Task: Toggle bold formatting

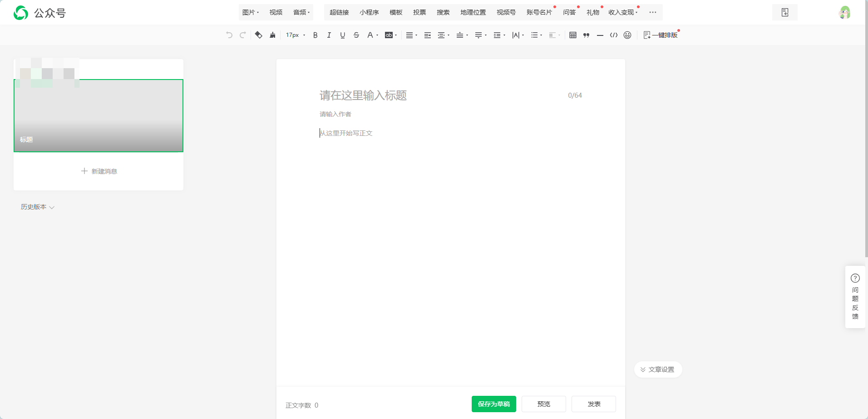Action: click(x=315, y=35)
